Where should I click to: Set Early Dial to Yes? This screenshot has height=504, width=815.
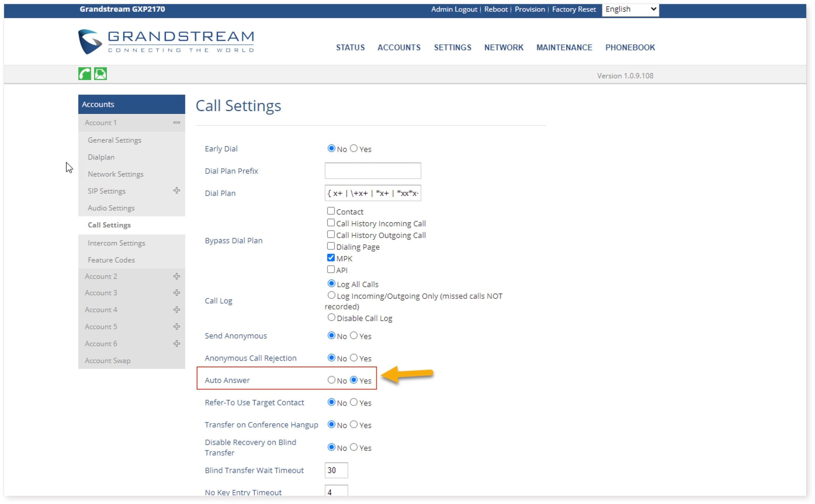pyautogui.click(x=353, y=148)
